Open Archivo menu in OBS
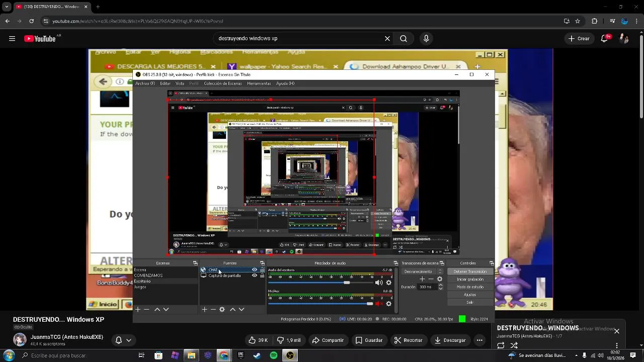 (x=145, y=83)
